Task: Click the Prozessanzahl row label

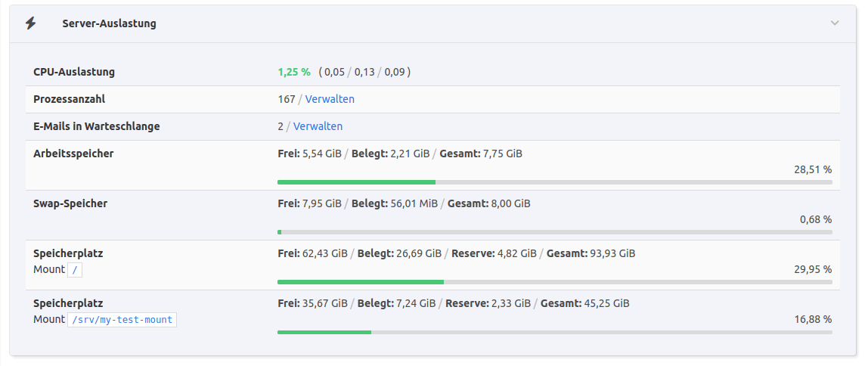Action: point(69,99)
